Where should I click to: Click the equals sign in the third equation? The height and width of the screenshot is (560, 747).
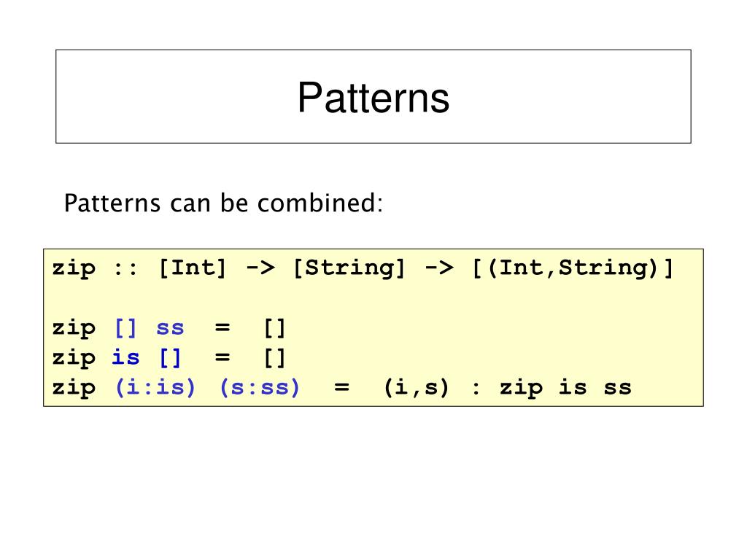[x=341, y=387]
